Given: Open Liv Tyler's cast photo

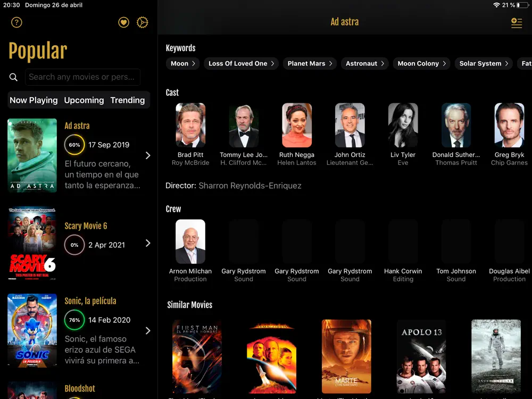Looking at the screenshot, I should tap(403, 125).
